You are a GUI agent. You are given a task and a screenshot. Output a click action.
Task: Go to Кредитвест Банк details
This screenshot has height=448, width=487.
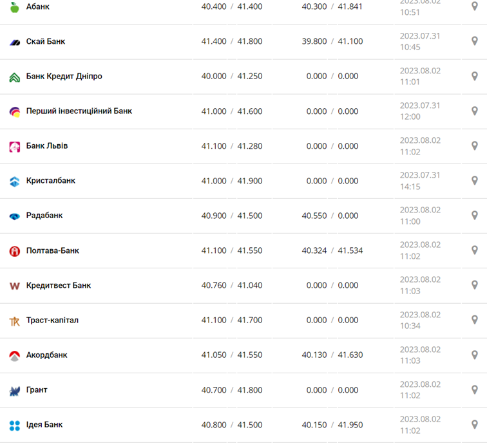point(59,285)
